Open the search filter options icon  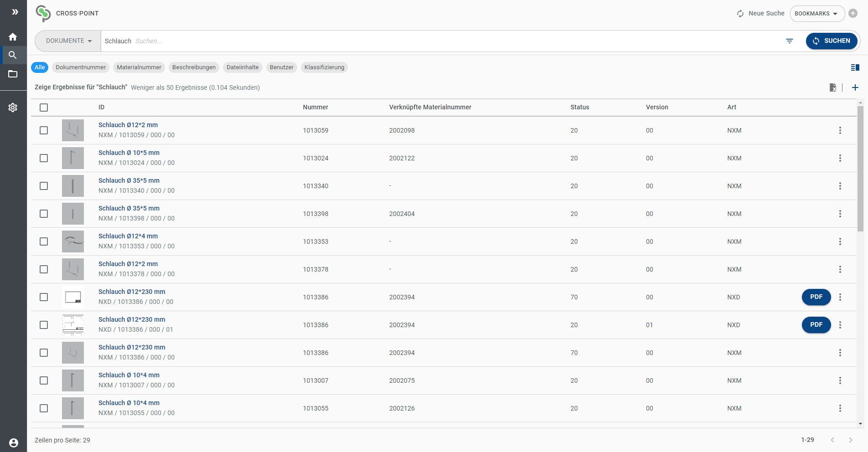pyautogui.click(x=790, y=41)
